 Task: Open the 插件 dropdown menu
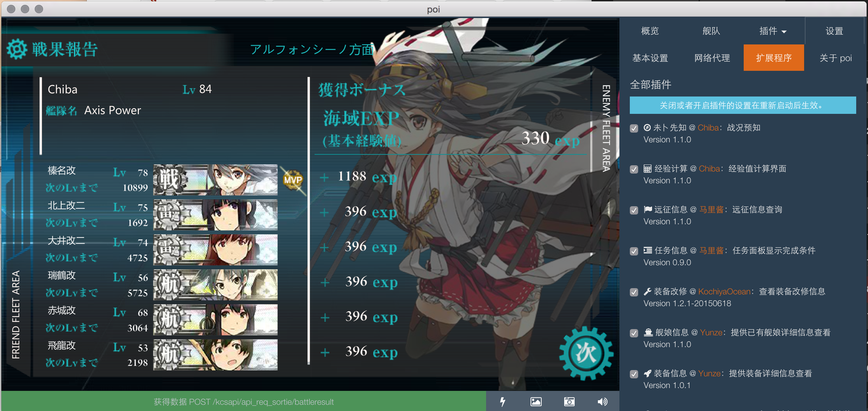(773, 31)
